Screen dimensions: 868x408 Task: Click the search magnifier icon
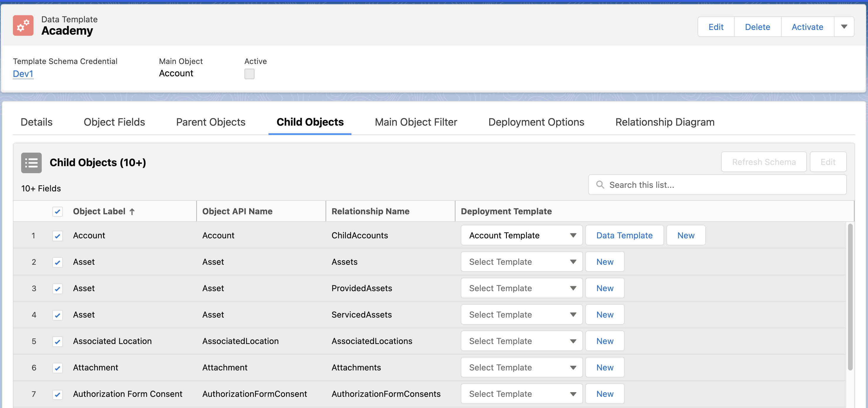tap(600, 184)
